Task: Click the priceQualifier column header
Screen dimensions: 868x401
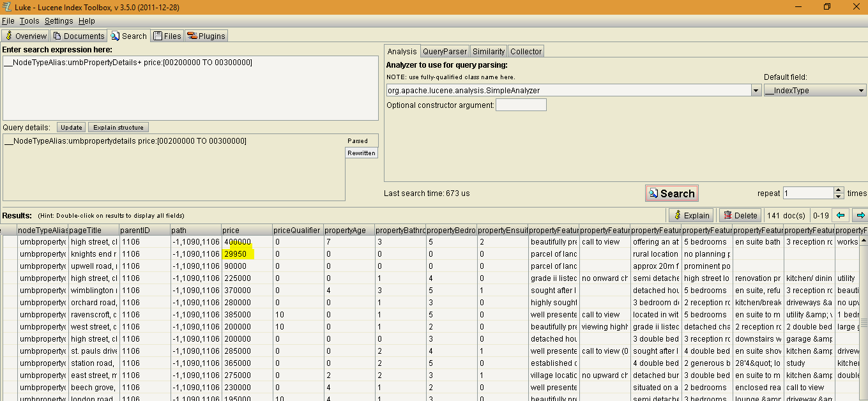Action: coord(298,230)
